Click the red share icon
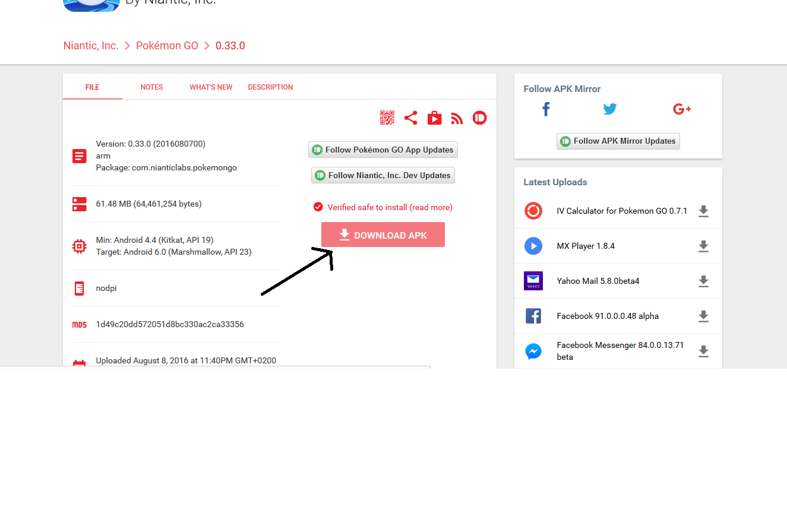Image resolution: width=787 pixels, height=532 pixels. click(x=410, y=118)
